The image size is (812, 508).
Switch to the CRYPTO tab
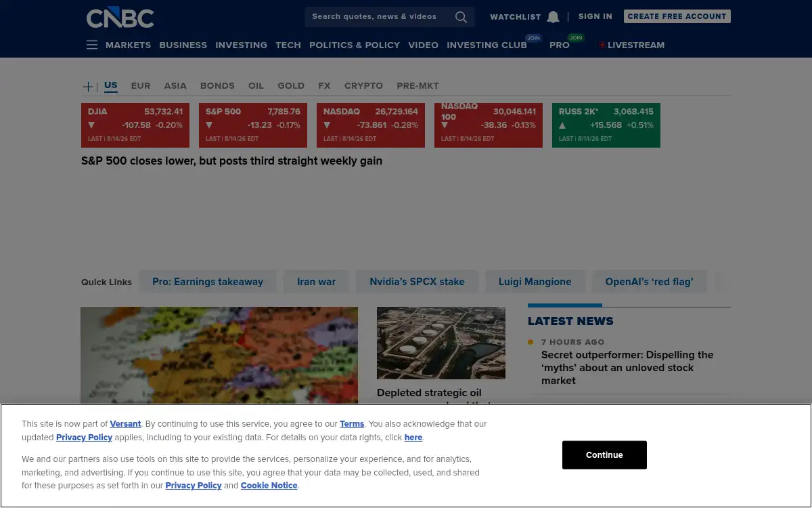coord(363,85)
